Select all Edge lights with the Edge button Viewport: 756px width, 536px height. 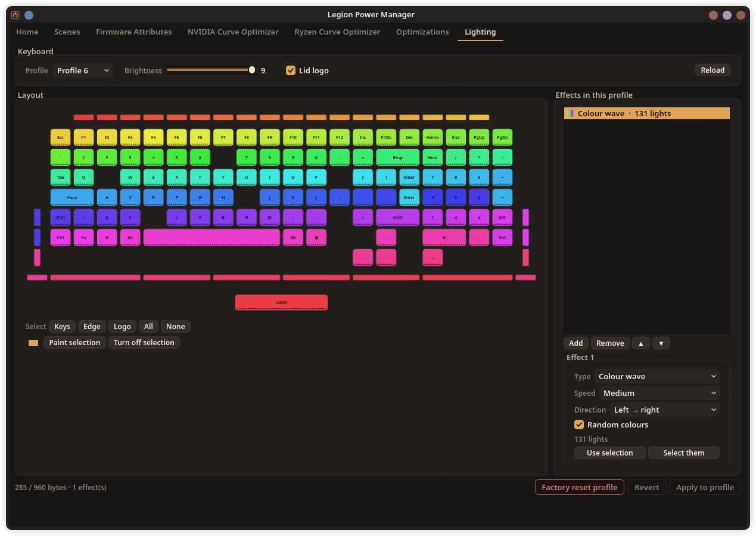click(92, 326)
